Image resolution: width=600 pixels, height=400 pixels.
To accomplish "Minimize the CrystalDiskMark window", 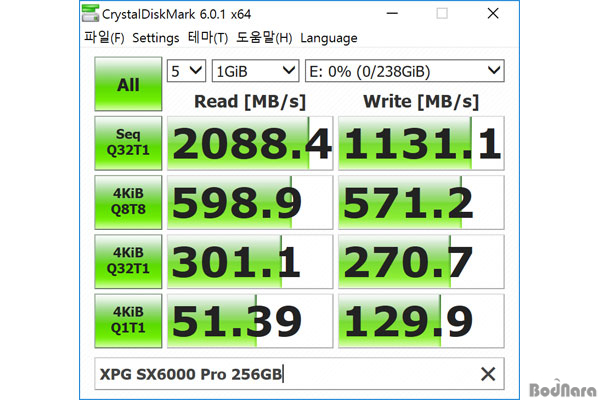I will pos(392,13).
